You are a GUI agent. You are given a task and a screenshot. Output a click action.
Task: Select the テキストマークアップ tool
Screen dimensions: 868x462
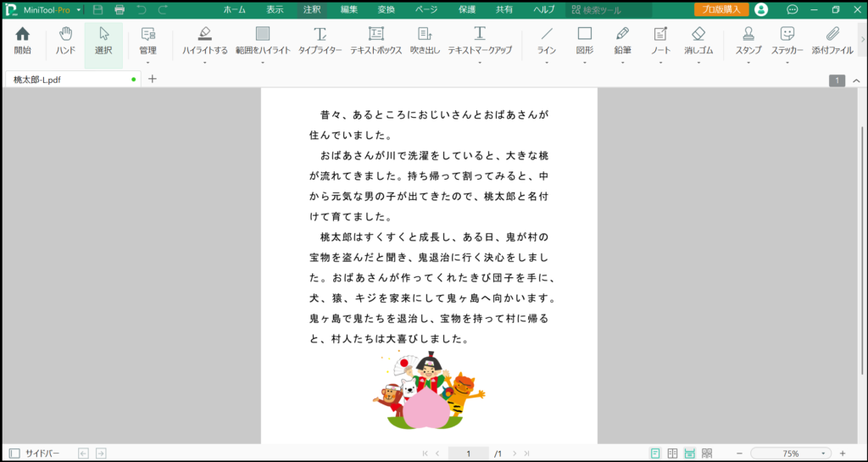[480, 42]
